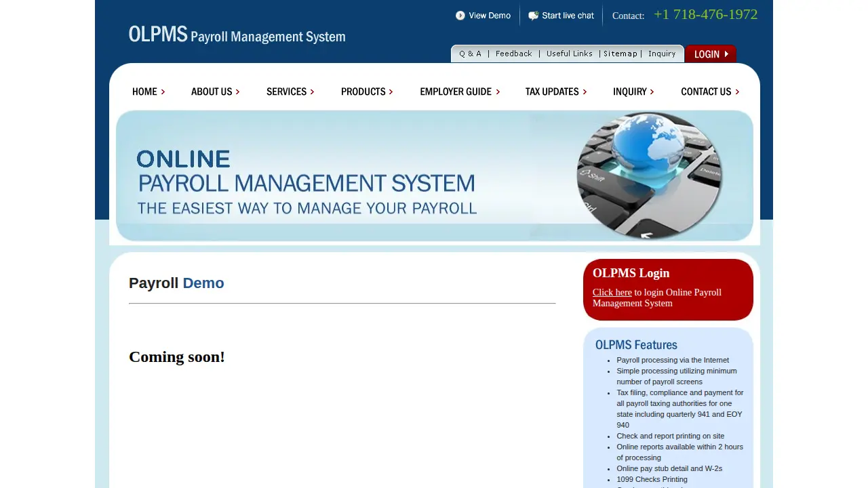Click 'Payroll processing via the Internet' feature
The height and width of the screenshot is (488, 868).
tap(673, 360)
